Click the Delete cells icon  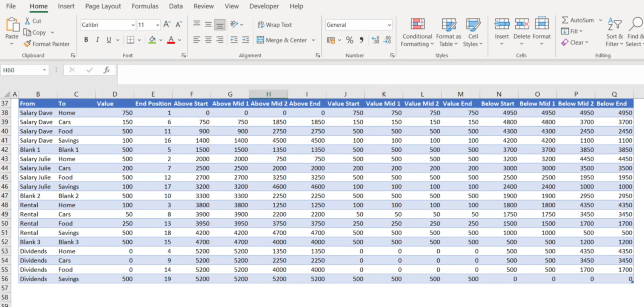point(522,24)
